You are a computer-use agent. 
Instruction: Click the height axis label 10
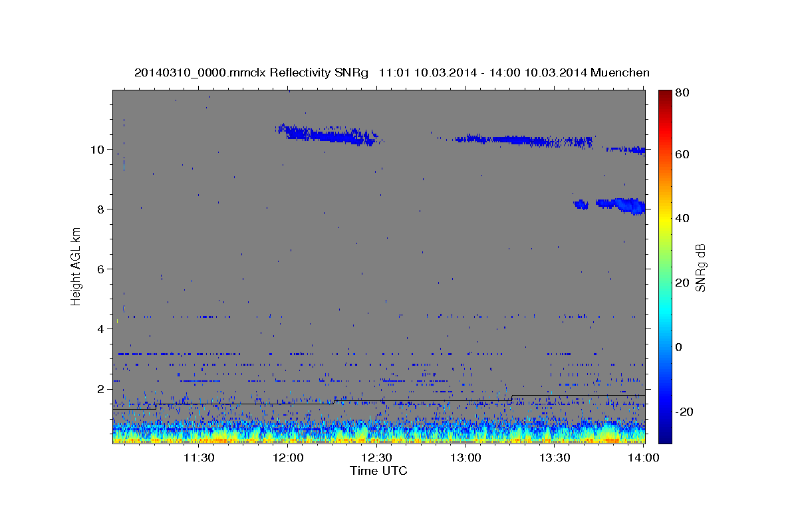[x=99, y=149]
